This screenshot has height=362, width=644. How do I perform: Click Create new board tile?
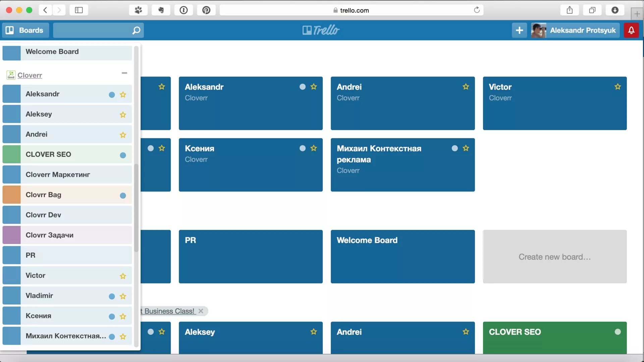click(554, 256)
